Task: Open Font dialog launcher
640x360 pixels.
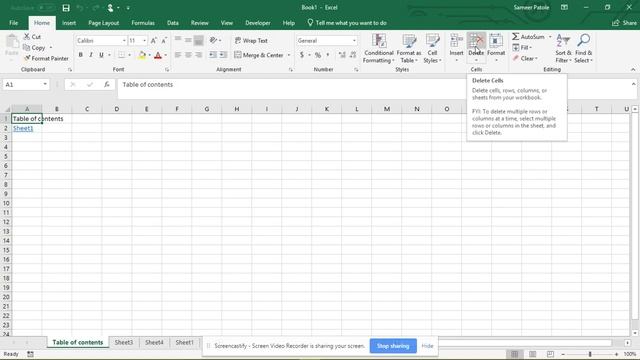Action: pos(167,70)
